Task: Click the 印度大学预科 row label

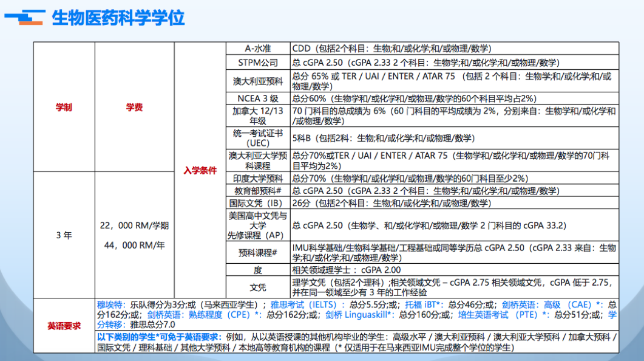Action: pyautogui.click(x=258, y=179)
